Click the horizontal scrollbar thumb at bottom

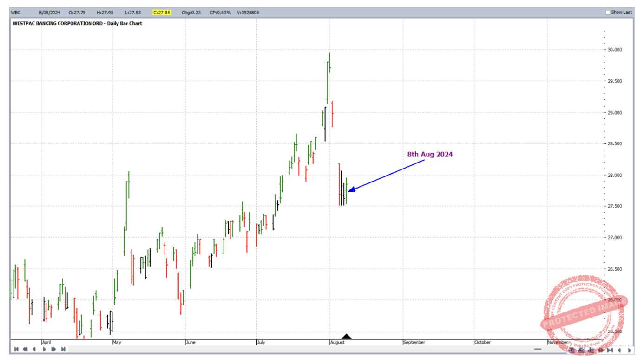pyautogui.click(x=538, y=349)
